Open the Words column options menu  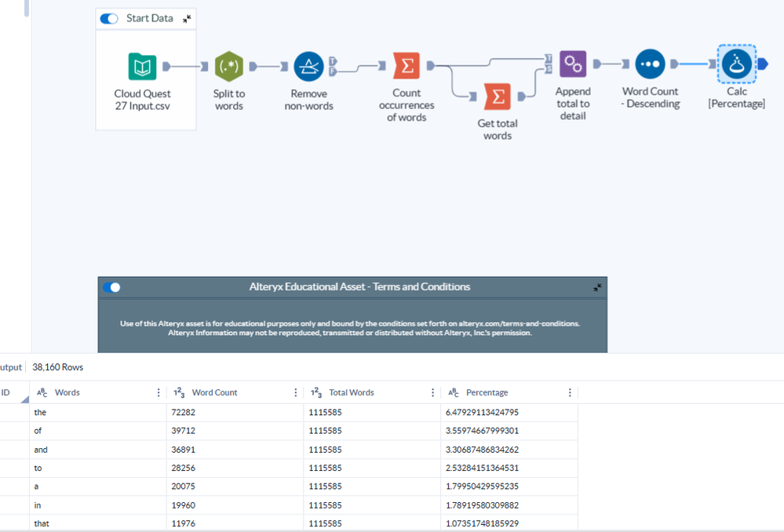tap(160, 392)
